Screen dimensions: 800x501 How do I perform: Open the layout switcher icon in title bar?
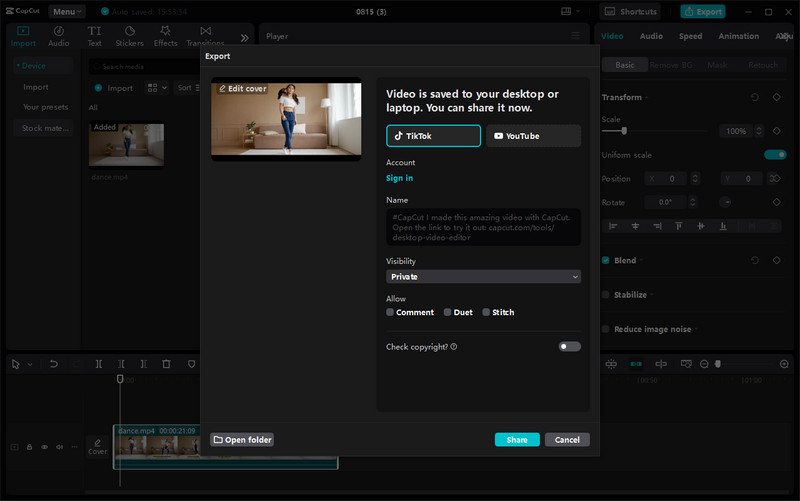point(566,11)
